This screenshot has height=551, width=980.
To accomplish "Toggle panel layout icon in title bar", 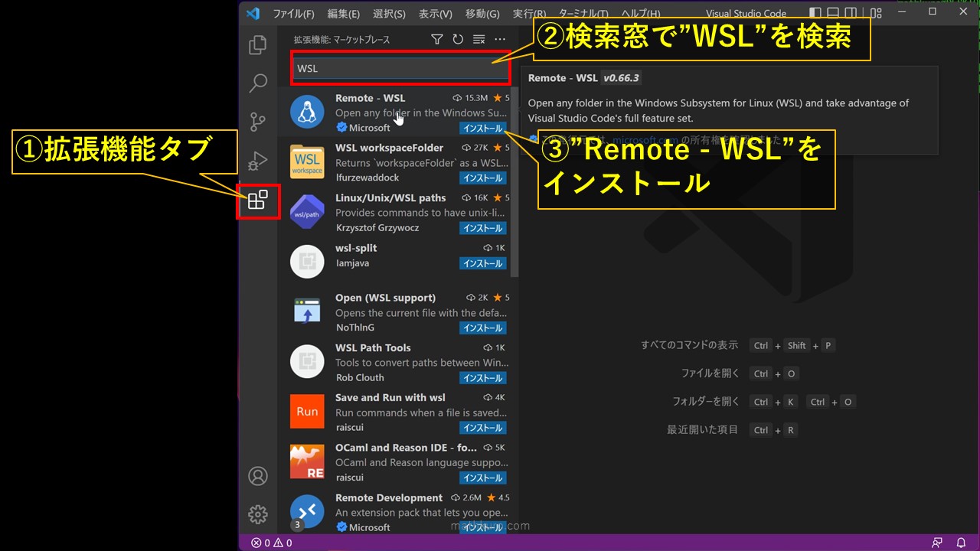I will coord(834,13).
